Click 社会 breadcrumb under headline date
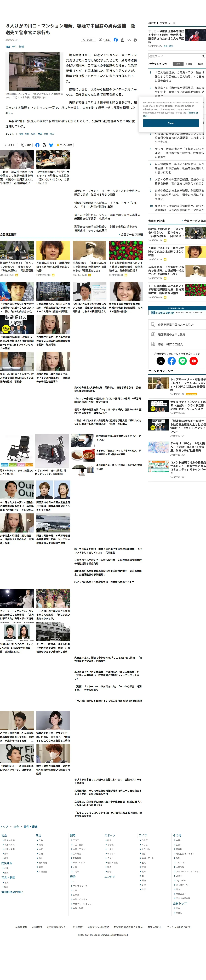Screen dimensions: 206x980 click(x=8, y=47)
